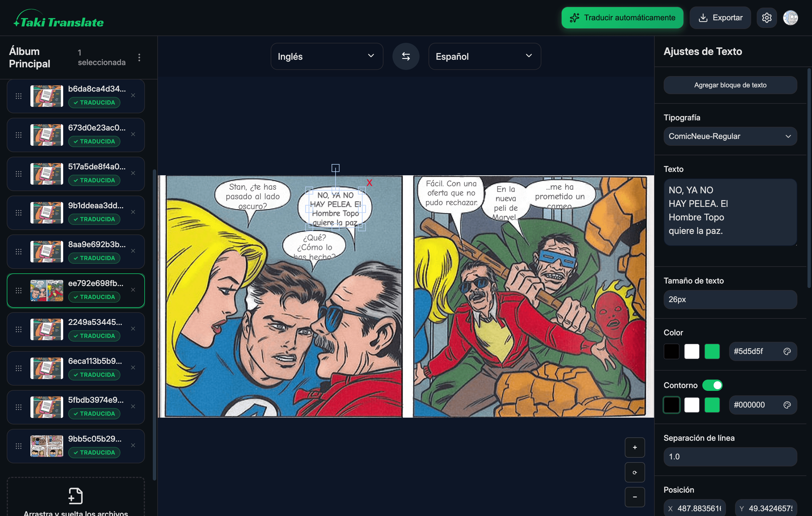Delete text block with red X
Viewport: 812px width, 516px height.
coord(369,183)
